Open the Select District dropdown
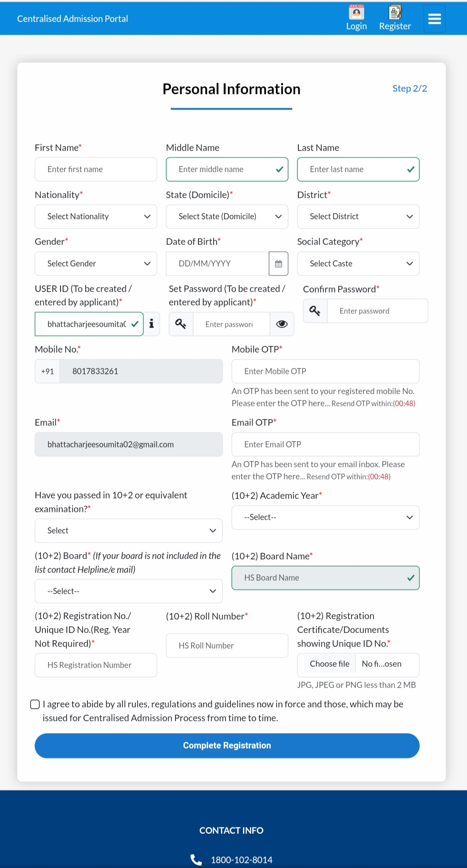The width and height of the screenshot is (467, 868). 358,216
